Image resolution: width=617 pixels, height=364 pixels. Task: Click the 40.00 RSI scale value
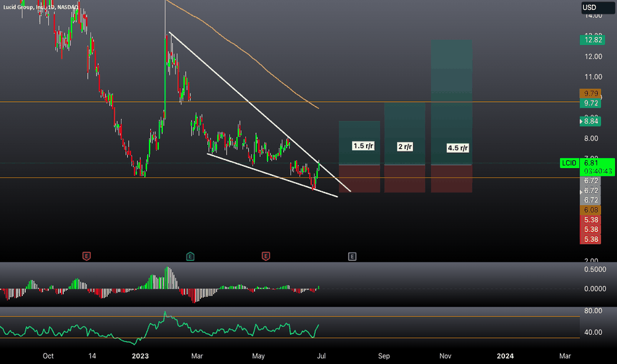pos(593,332)
